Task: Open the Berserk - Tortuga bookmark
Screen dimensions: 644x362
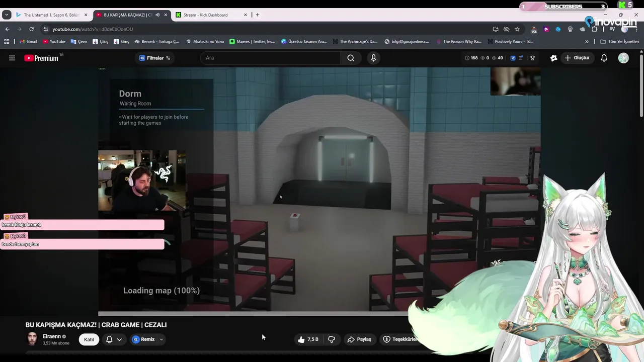Action: click(x=157, y=42)
